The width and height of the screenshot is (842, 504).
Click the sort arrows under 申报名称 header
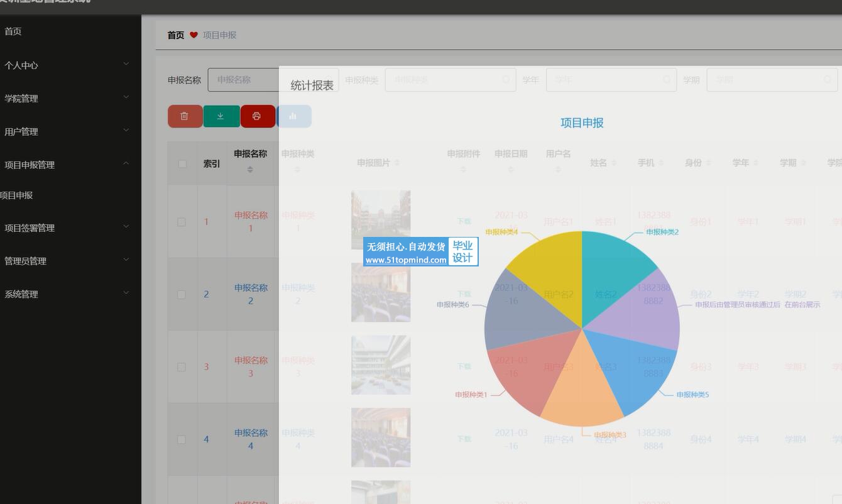tap(250, 170)
